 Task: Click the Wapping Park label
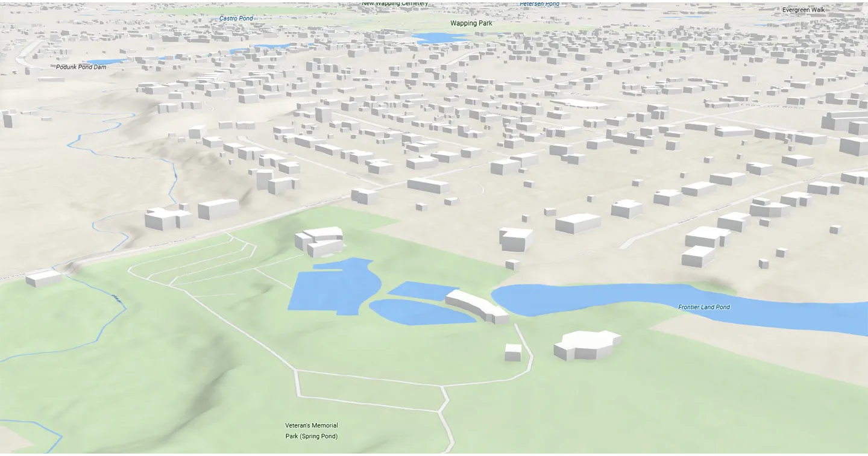(471, 23)
